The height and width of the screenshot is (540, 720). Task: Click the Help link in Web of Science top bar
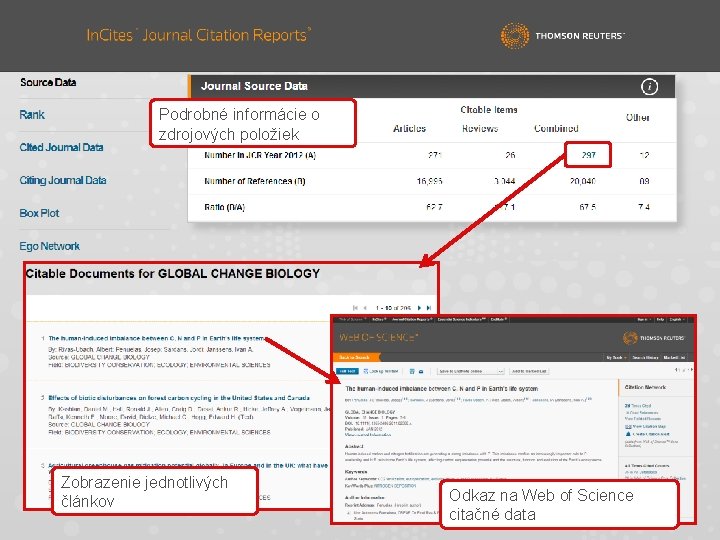point(660,319)
